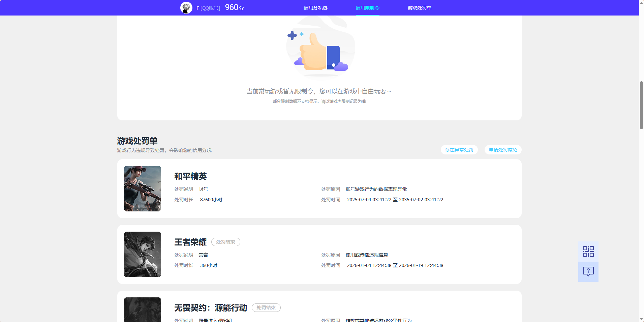
Task: Click the 960分 credit score
Action: coord(234,7)
